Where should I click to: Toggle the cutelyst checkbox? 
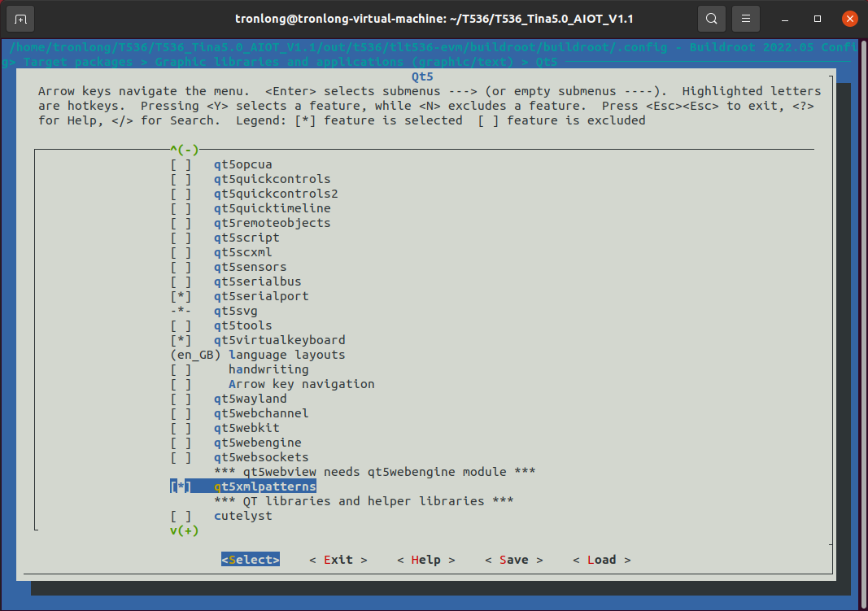[181, 517]
